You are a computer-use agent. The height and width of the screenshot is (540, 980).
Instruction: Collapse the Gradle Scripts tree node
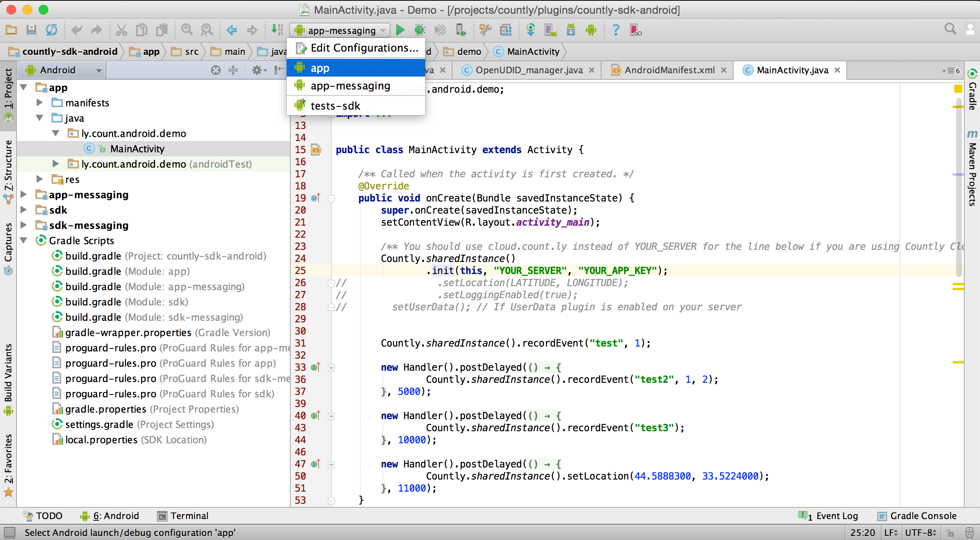[x=24, y=241]
